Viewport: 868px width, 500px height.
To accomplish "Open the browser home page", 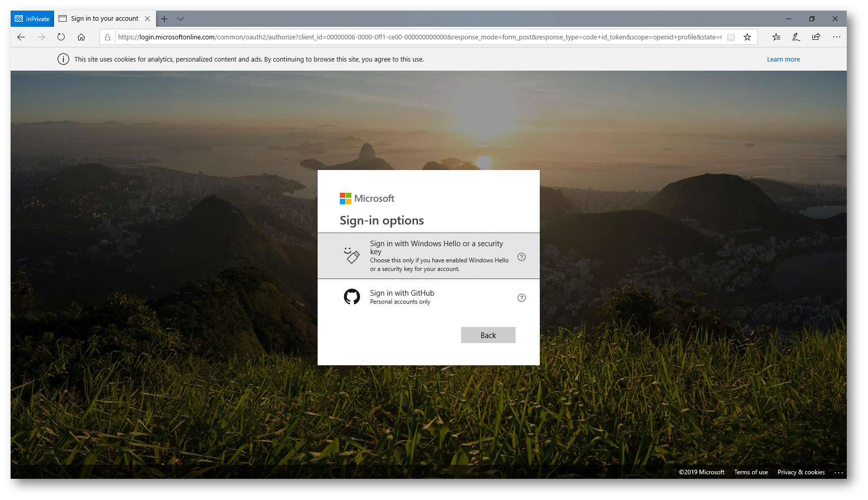I will coord(81,37).
